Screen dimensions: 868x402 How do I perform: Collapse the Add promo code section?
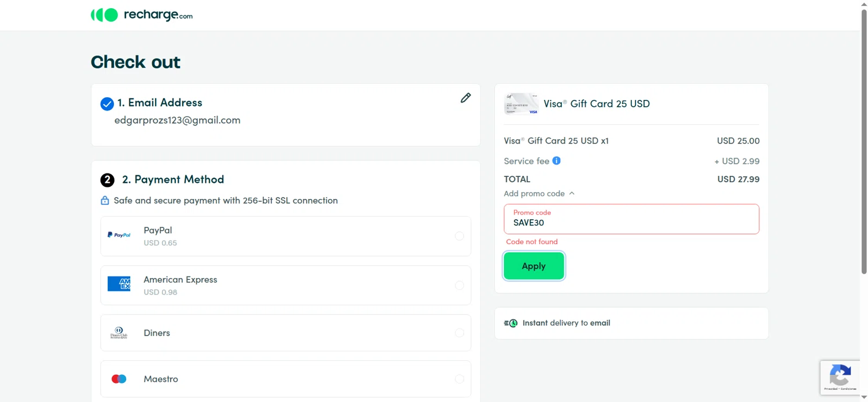coord(539,194)
